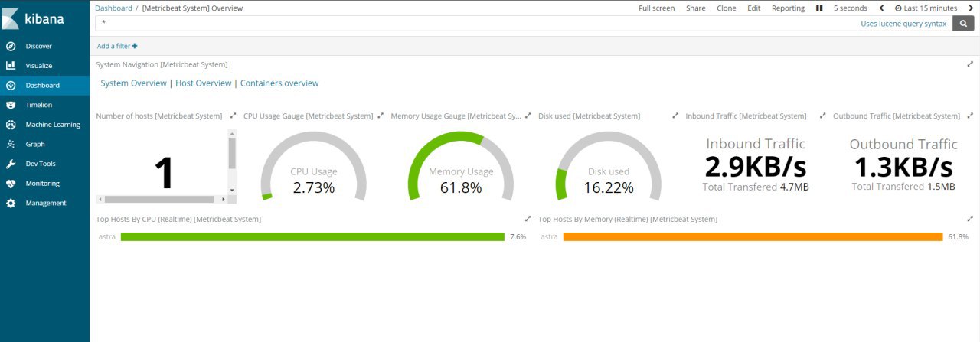Click Edit in the top bar
The image size is (980, 342).
pyautogui.click(x=754, y=8)
